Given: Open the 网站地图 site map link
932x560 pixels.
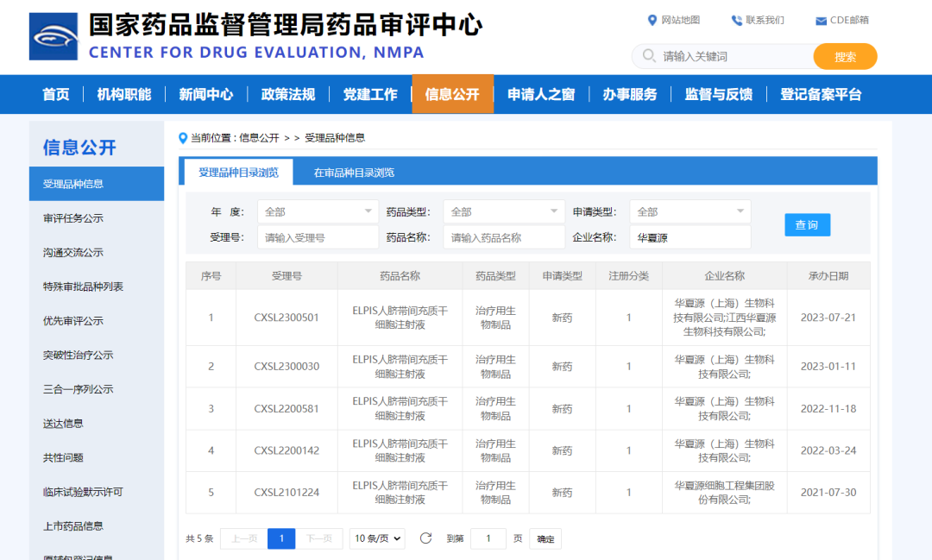Looking at the screenshot, I should pos(681,20).
